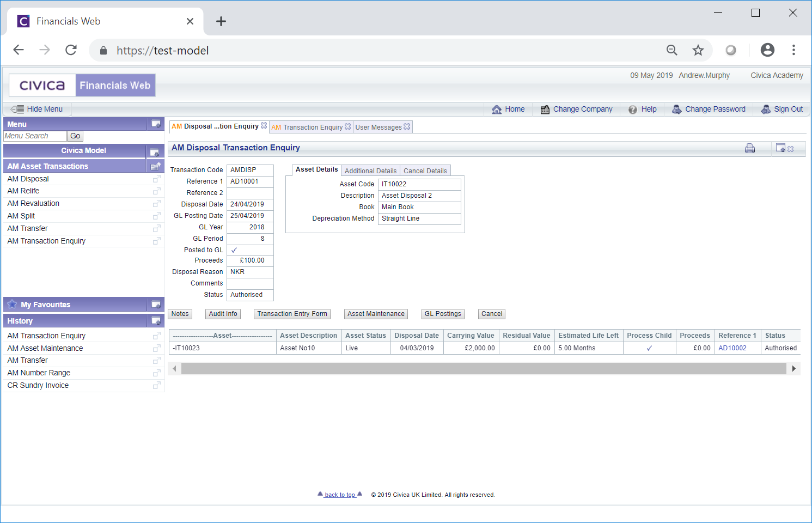Collapse My Favourites panel icon
The height and width of the screenshot is (523, 812).
tap(156, 305)
